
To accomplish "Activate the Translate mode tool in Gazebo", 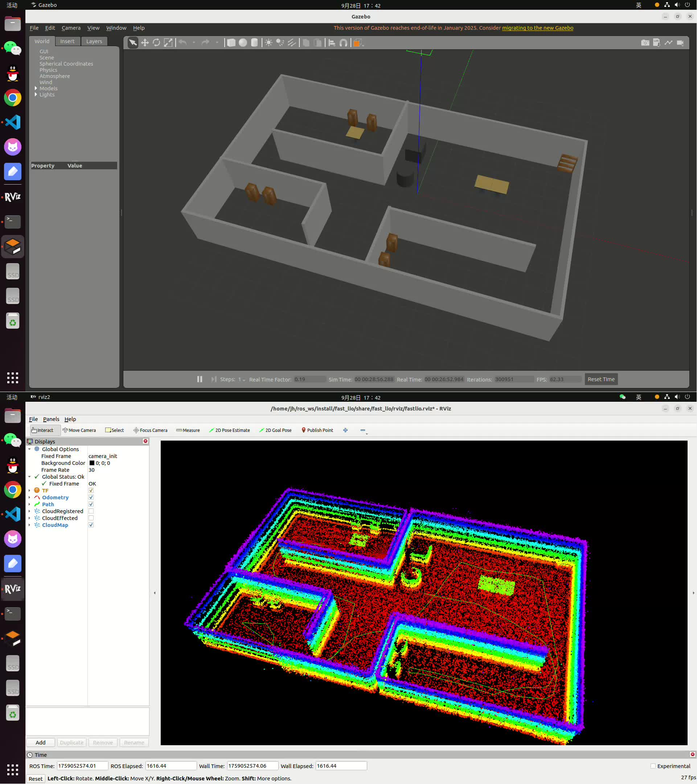I will click(x=145, y=42).
